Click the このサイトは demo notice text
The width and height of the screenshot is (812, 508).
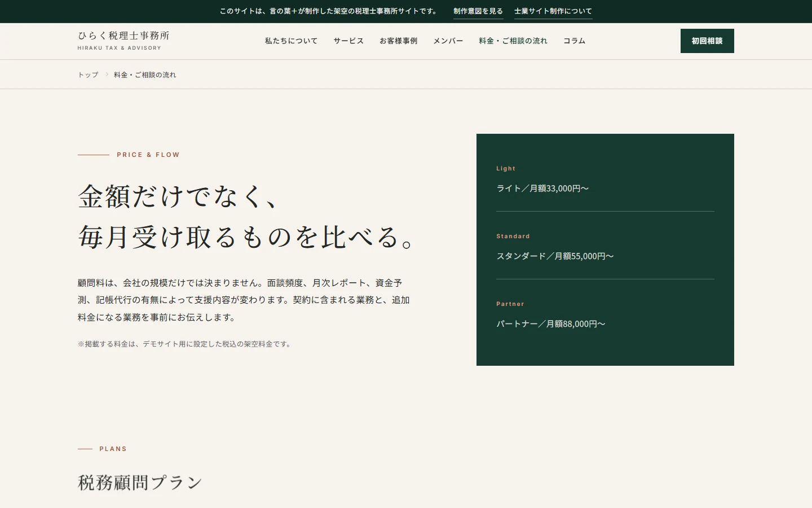pos(329,11)
